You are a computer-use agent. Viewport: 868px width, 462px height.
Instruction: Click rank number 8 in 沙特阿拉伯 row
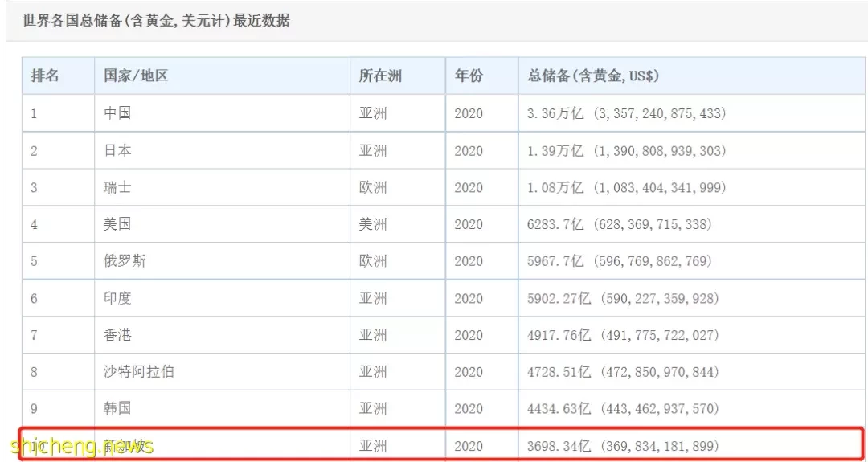(x=34, y=372)
